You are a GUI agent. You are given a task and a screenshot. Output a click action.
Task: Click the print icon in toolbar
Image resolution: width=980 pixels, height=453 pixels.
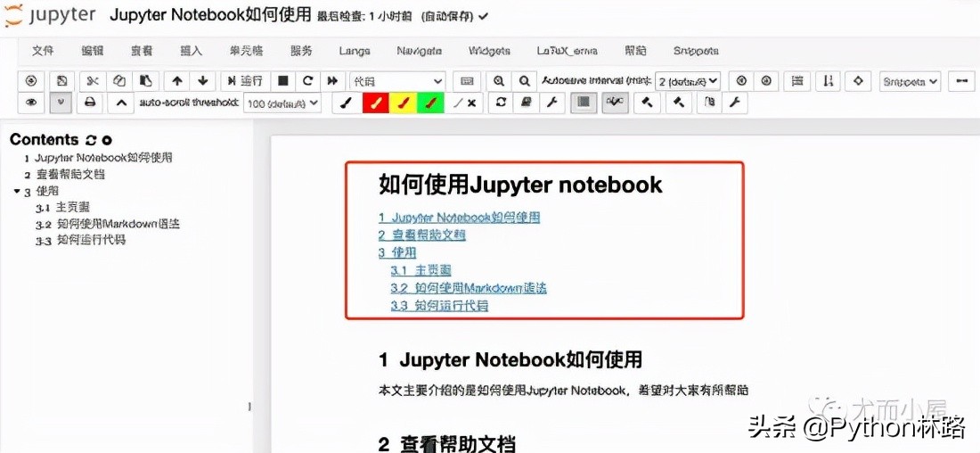tap(90, 103)
